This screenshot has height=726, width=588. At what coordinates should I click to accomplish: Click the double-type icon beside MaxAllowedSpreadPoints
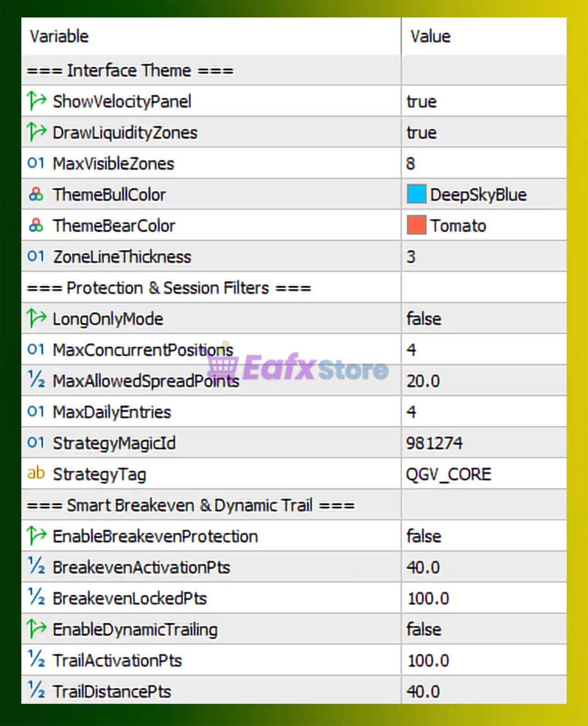coord(36,380)
